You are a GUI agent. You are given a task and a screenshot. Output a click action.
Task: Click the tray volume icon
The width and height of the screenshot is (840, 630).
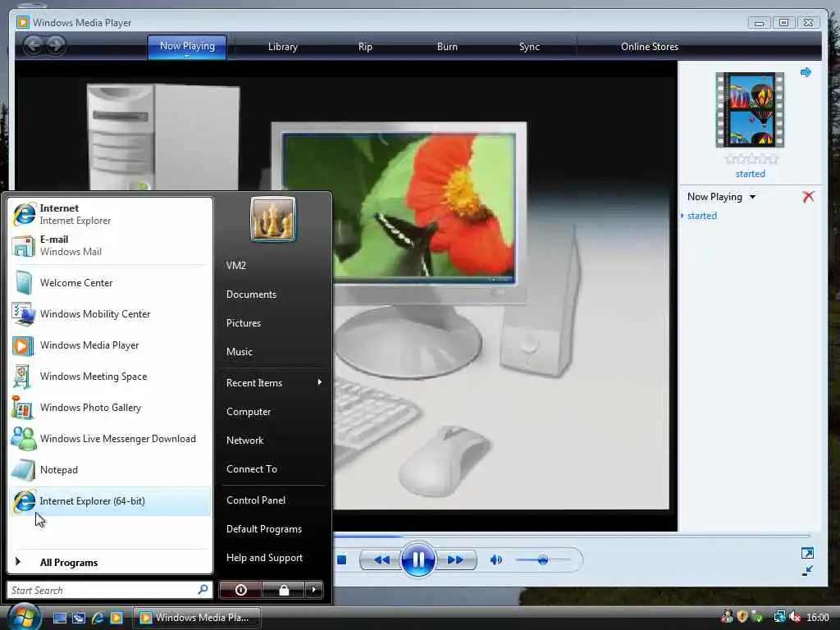pyautogui.click(x=795, y=617)
